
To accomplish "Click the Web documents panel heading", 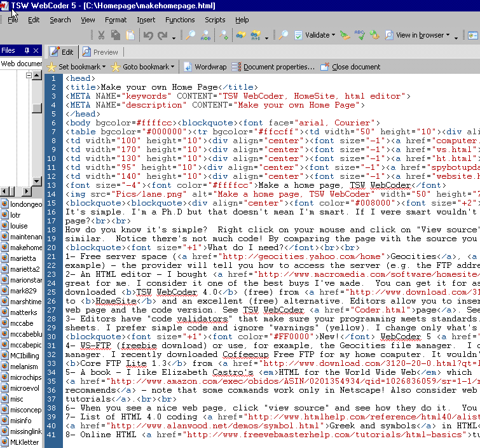I will [21, 64].
